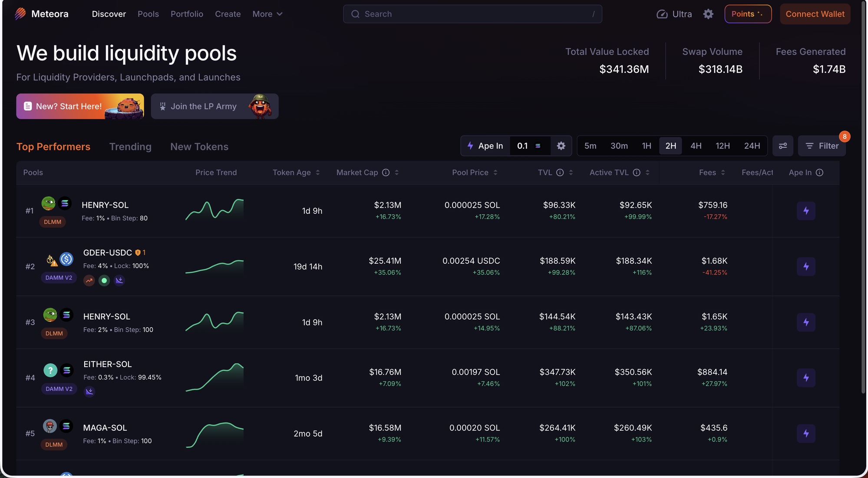Select the 2H timeframe
The width and height of the screenshot is (868, 478).
670,146
